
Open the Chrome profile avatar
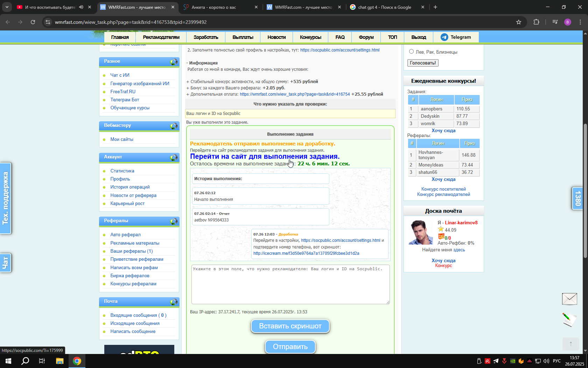tap(568, 22)
